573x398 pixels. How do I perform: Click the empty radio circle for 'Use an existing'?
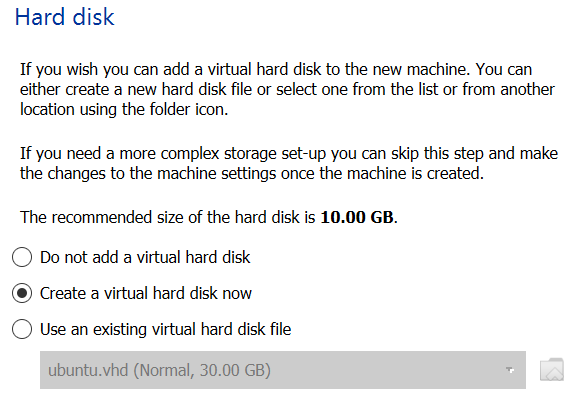[22, 329]
